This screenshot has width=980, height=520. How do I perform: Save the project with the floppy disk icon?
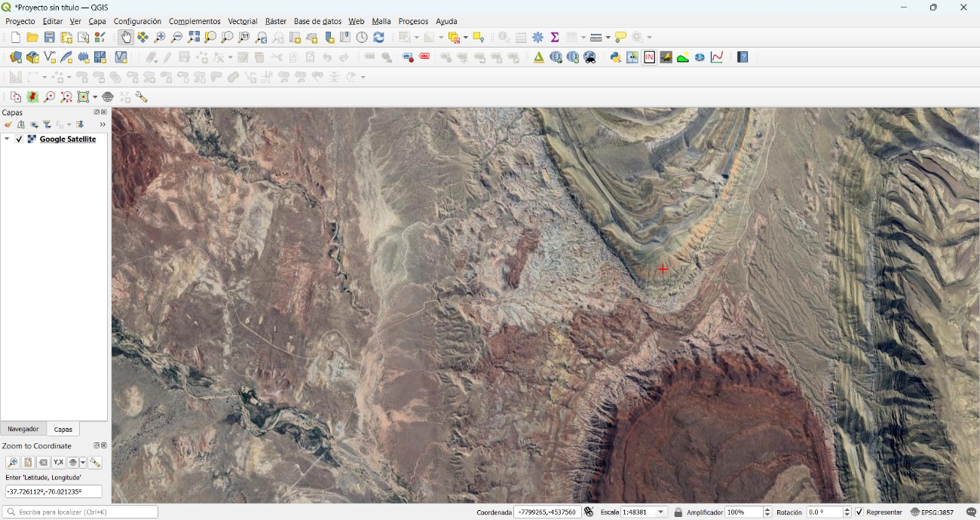point(49,37)
